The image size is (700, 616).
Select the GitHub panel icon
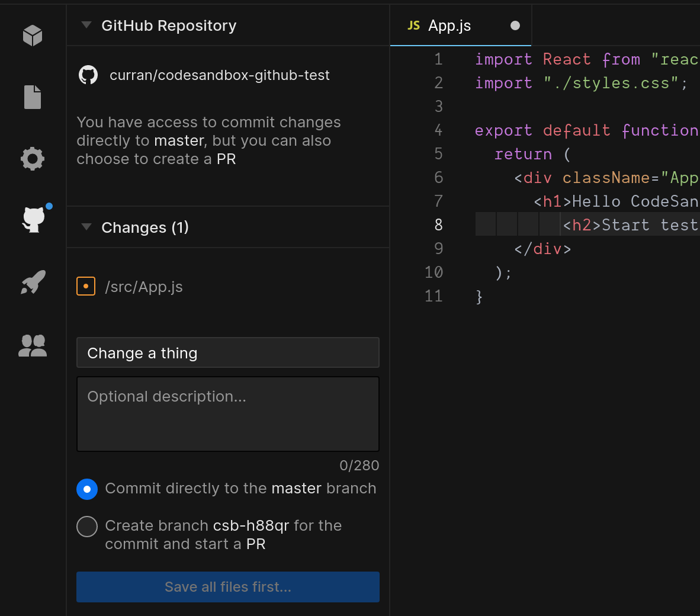32,220
